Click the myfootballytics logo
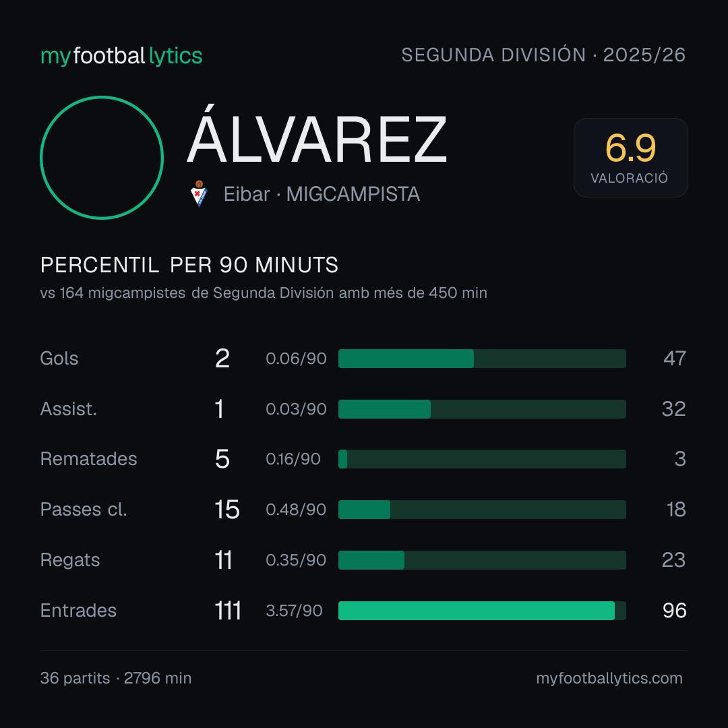Image resolution: width=728 pixels, height=728 pixels. 121,56
